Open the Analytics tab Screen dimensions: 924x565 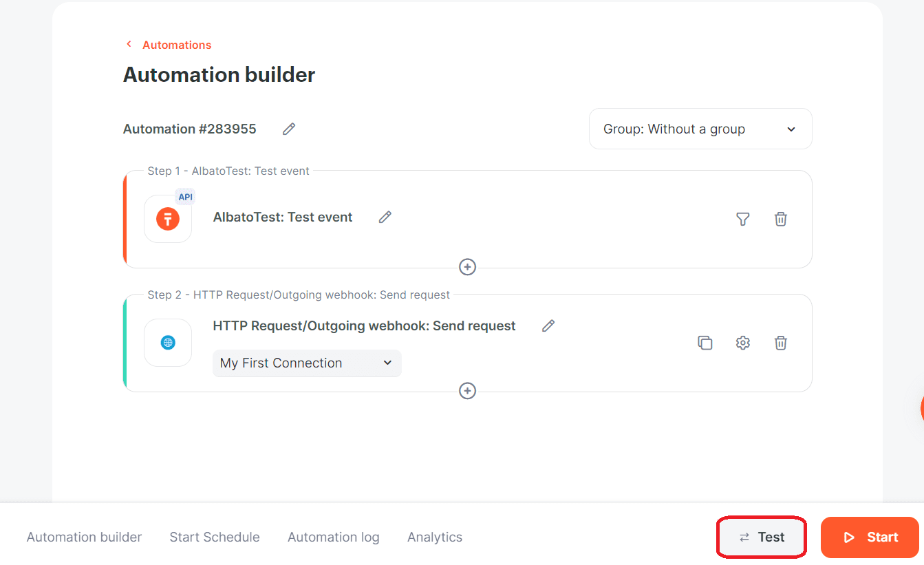[x=434, y=537]
